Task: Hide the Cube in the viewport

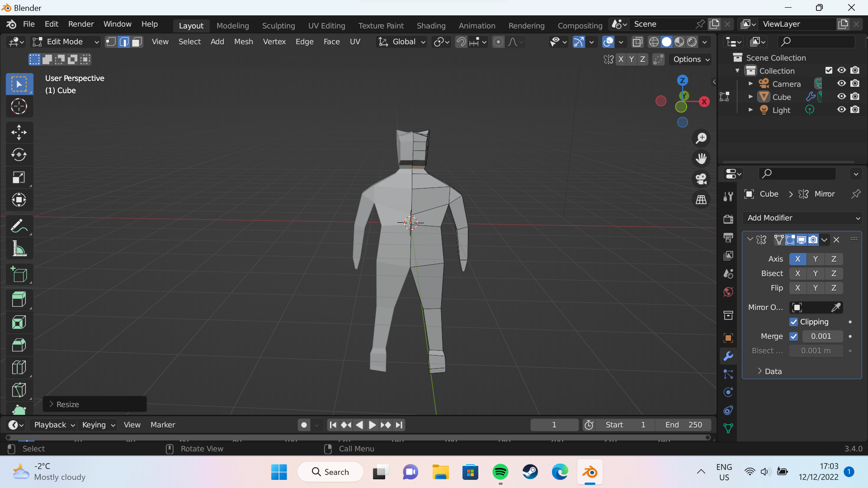Action: [841, 97]
